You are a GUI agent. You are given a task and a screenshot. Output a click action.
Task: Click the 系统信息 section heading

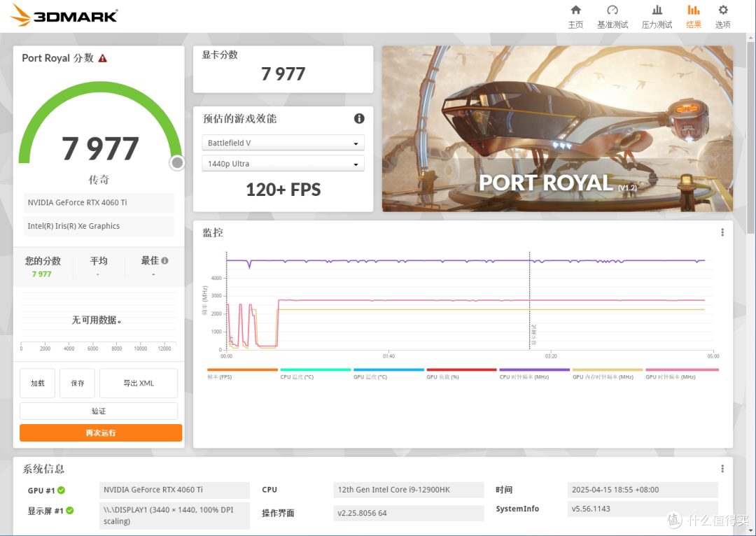43,469
